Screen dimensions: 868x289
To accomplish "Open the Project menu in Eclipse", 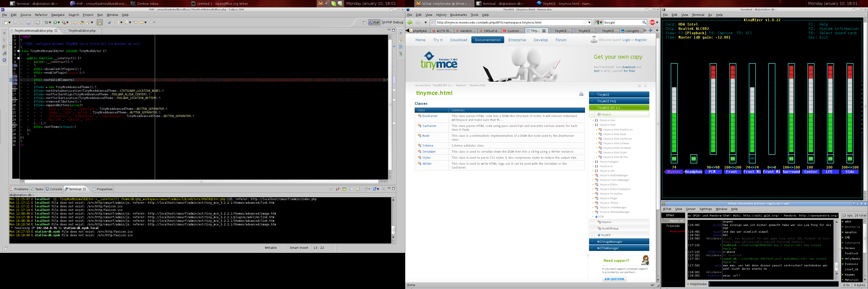I will point(88,15).
